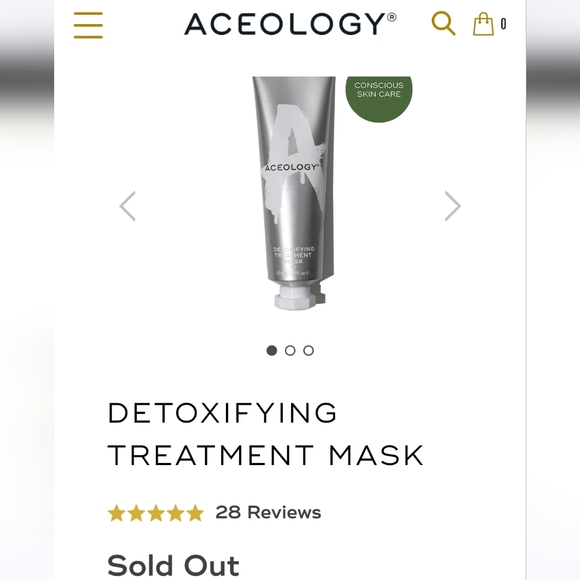Viewport: 580px width, 580px height.
Task: Click the gold magnifying glass search icon
Action: [x=443, y=23]
